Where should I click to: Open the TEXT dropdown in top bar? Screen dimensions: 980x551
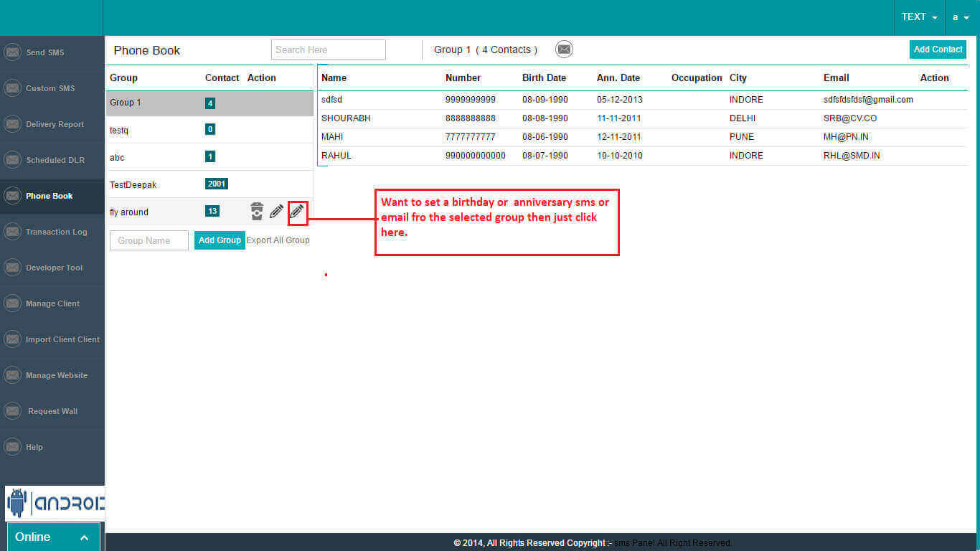click(x=919, y=17)
